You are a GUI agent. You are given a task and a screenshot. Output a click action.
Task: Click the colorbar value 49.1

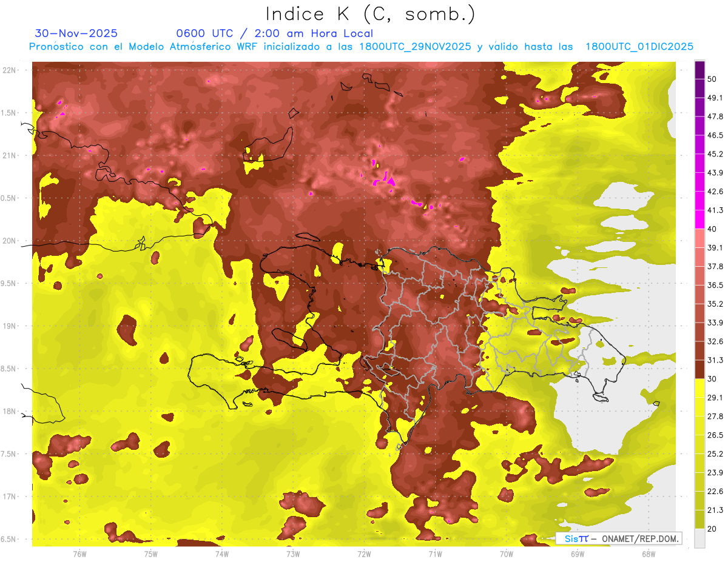[715, 98]
